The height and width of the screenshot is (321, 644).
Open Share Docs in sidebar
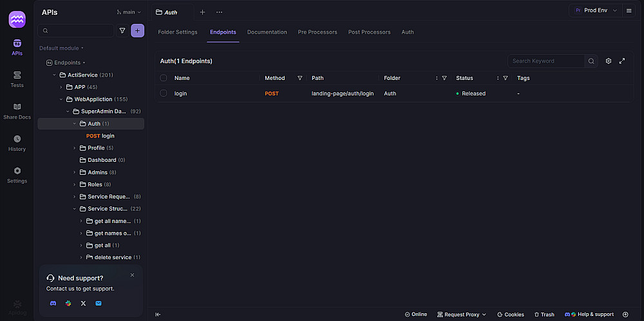17,111
